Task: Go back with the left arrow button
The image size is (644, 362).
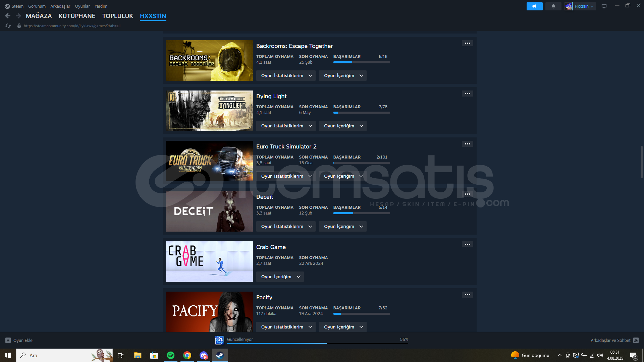Action: [8, 16]
